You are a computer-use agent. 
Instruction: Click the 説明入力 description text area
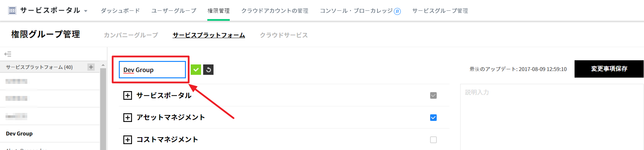tap(551, 114)
